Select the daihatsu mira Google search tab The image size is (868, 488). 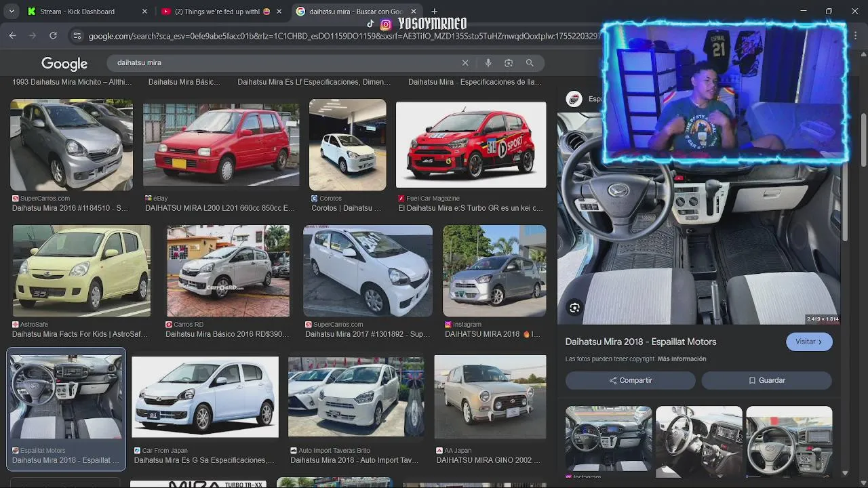[x=356, y=12]
